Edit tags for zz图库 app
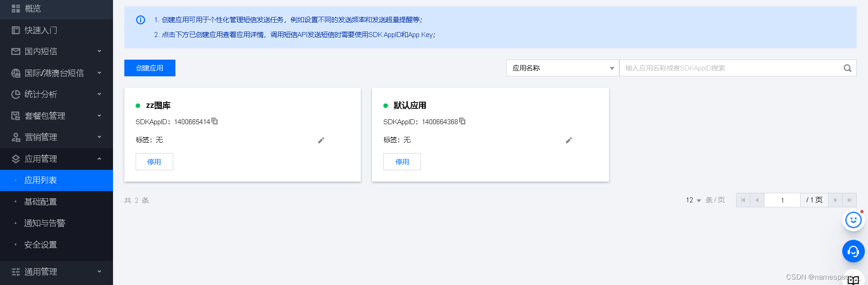The image size is (868, 285). 321,140
